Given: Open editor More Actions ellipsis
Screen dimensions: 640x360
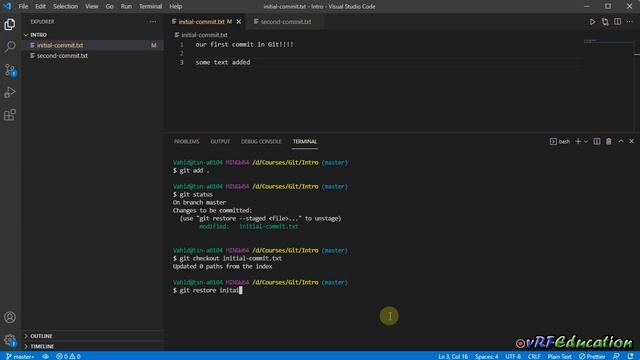Looking at the screenshot, I should [630, 22].
